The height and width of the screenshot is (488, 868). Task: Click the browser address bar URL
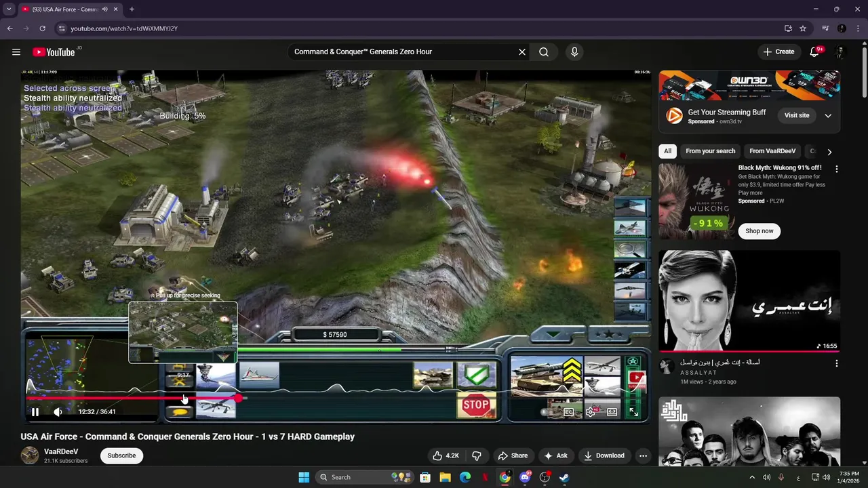(x=124, y=28)
